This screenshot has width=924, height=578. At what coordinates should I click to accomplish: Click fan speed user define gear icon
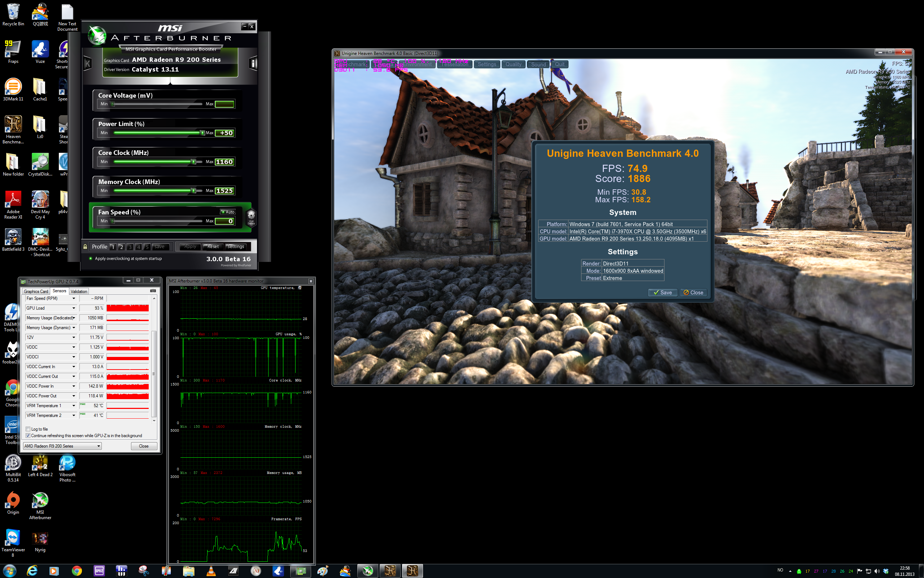(251, 217)
